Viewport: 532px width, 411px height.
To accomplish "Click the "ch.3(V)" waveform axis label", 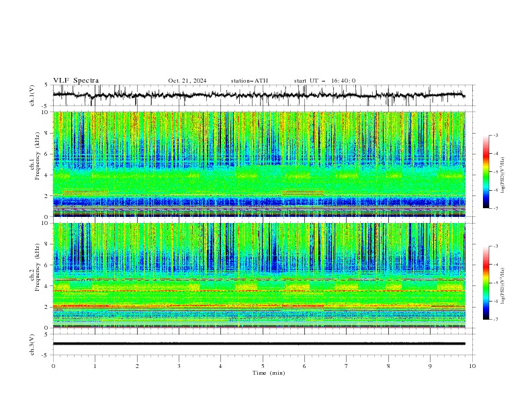I will click(32, 345).
